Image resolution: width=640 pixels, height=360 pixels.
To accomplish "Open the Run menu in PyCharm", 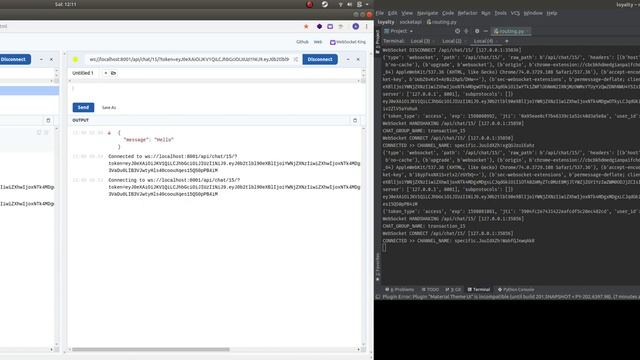I will pyautogui.click(x=486, y=13).
